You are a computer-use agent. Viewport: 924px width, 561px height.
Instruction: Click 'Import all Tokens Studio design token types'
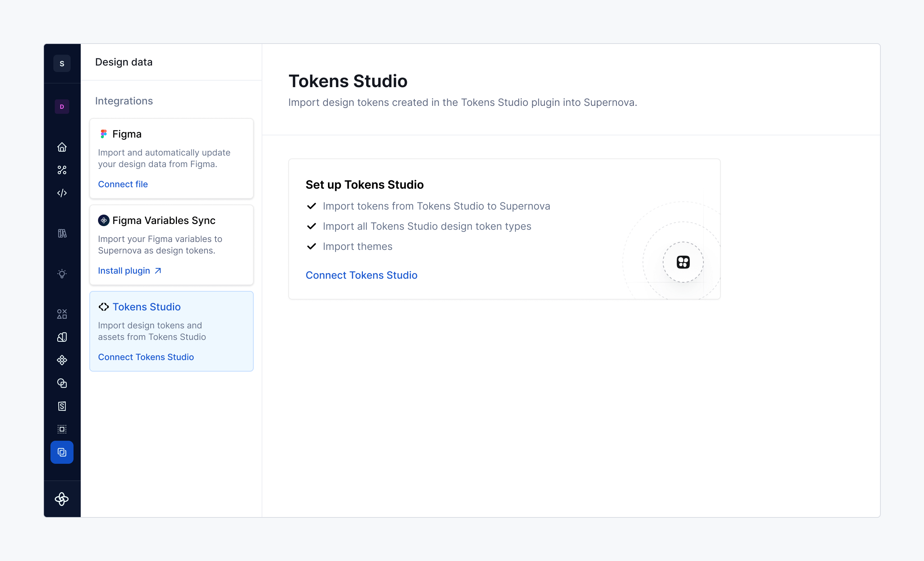427,226
